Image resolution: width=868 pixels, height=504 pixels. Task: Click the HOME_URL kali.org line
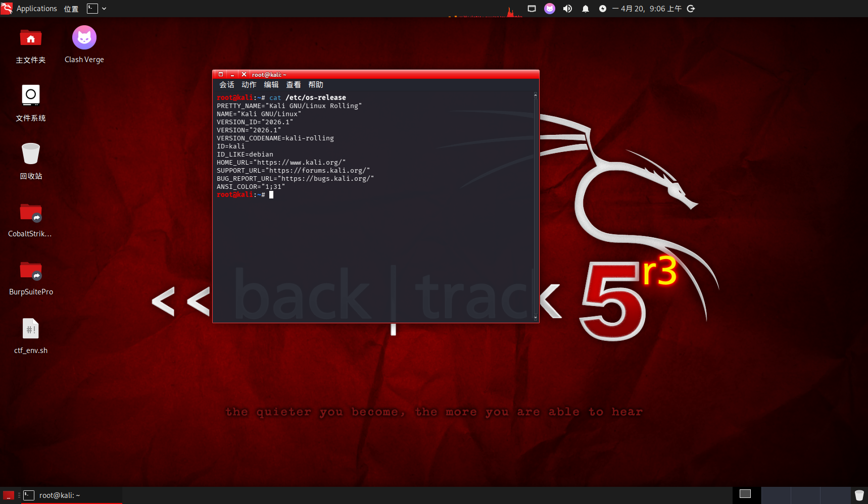pyautogui.click(x=281, y=163)
